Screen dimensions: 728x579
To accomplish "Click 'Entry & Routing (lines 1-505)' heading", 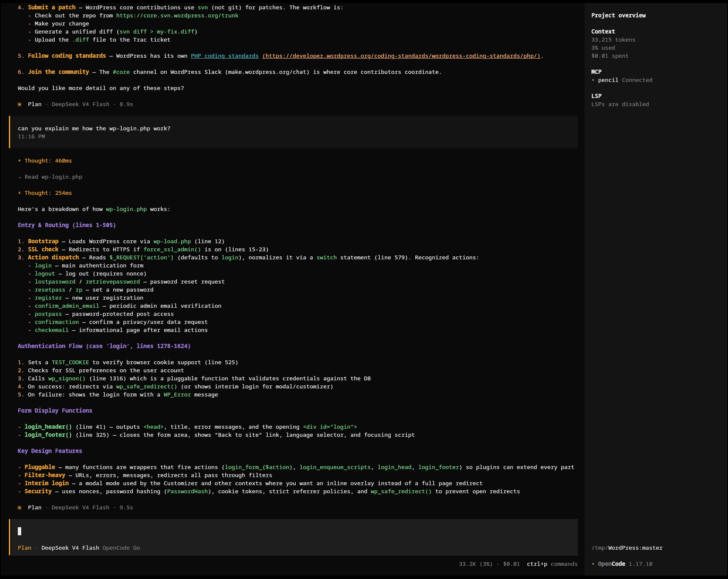I will [x=67, y=225].
